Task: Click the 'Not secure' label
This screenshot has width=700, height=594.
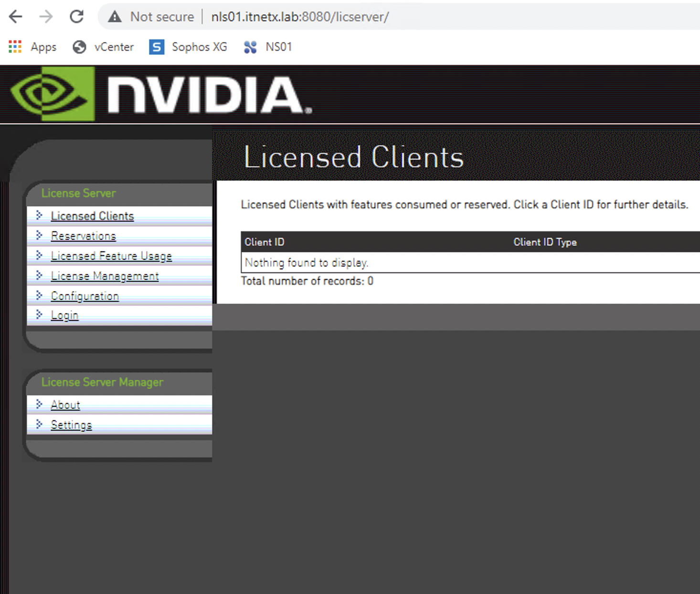Action: point(162,17)
